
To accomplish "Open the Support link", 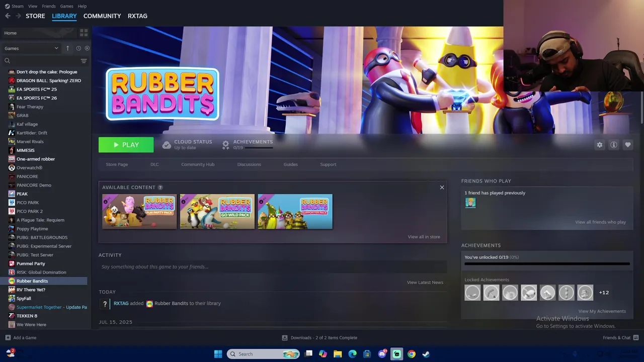I will (x=328, y=164).
